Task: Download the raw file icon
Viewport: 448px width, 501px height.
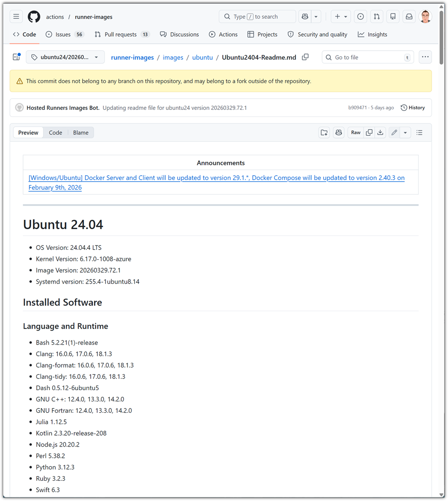Action: 380,132
